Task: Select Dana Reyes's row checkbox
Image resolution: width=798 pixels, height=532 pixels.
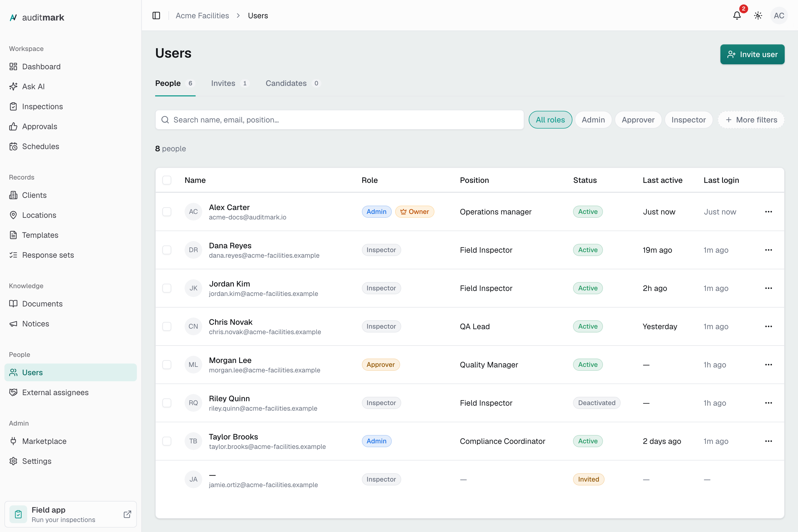Action: pos(167,250)
